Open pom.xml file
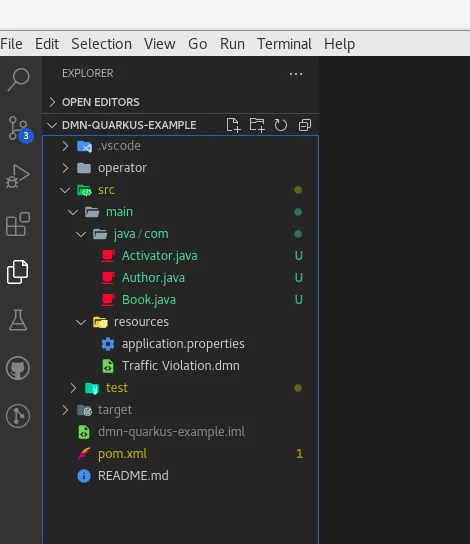The image size is (470, 544). [122, 454]
